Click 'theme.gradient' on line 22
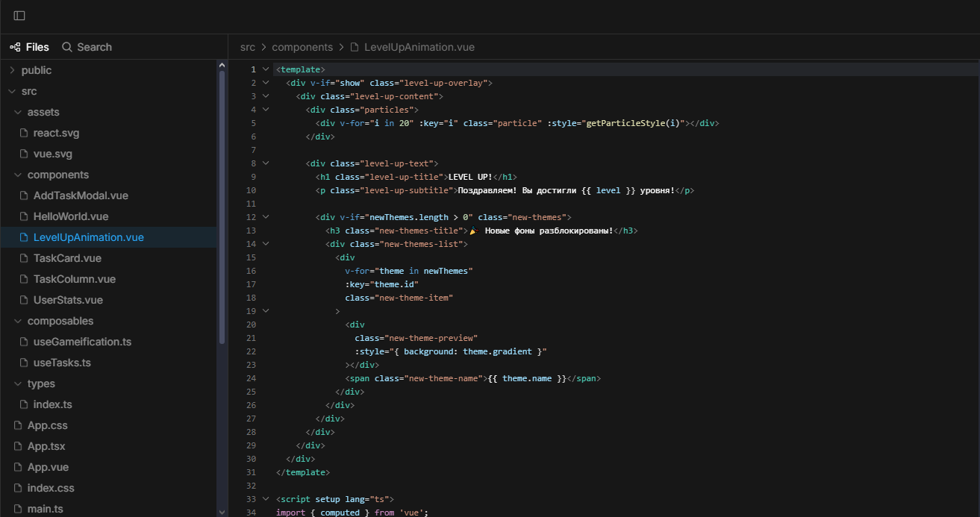The width and height of the screenshot is (980, 517). coord(498,351)
